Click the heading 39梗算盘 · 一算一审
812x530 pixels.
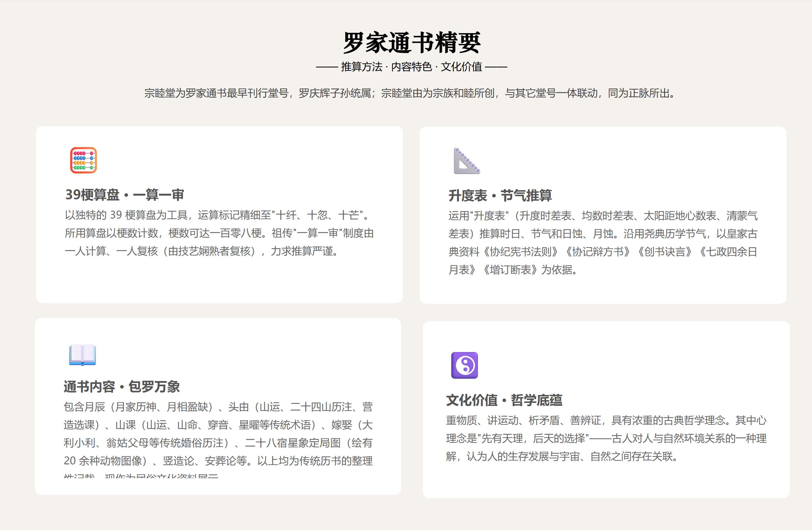tap(125, 195)
